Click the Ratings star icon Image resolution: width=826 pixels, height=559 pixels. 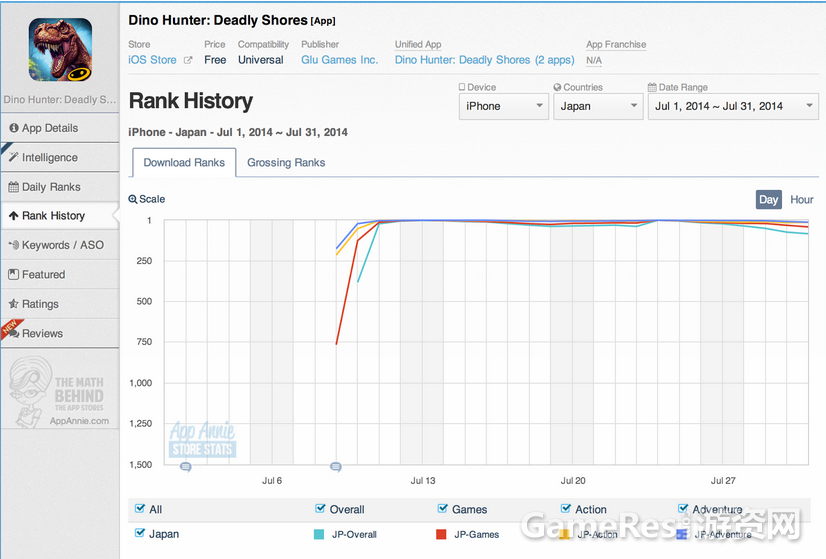[x=14, y=304]
